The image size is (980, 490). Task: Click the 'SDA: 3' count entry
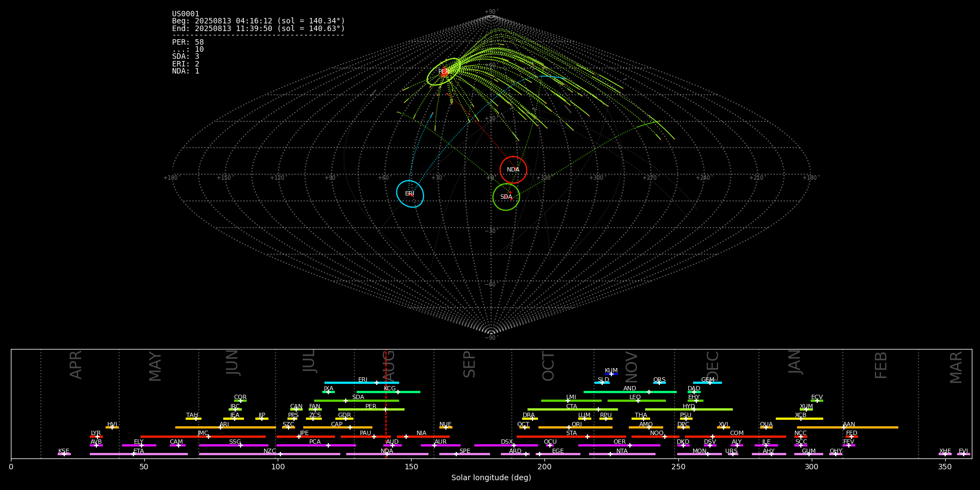click(x=186, y=57)
